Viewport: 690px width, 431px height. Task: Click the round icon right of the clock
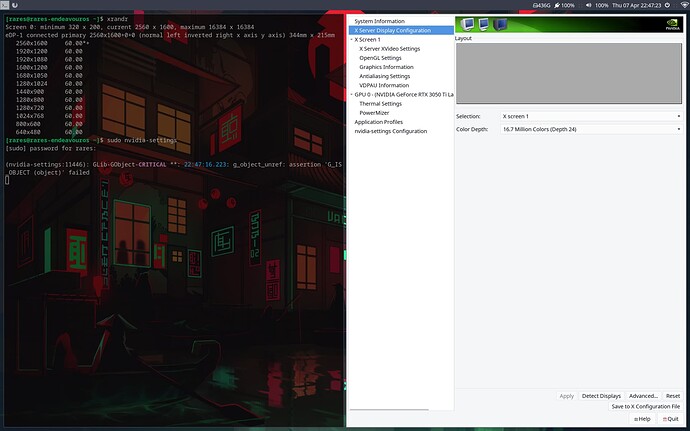[667, 5]
